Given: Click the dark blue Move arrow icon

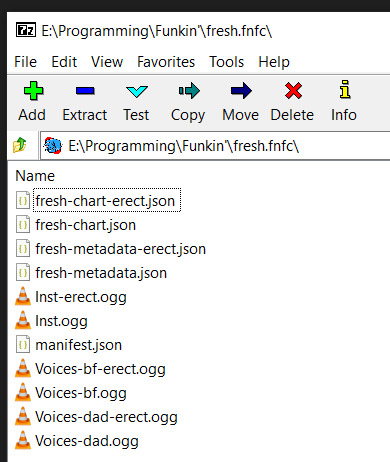Looking at the screenshot, I should coord(241,91).
